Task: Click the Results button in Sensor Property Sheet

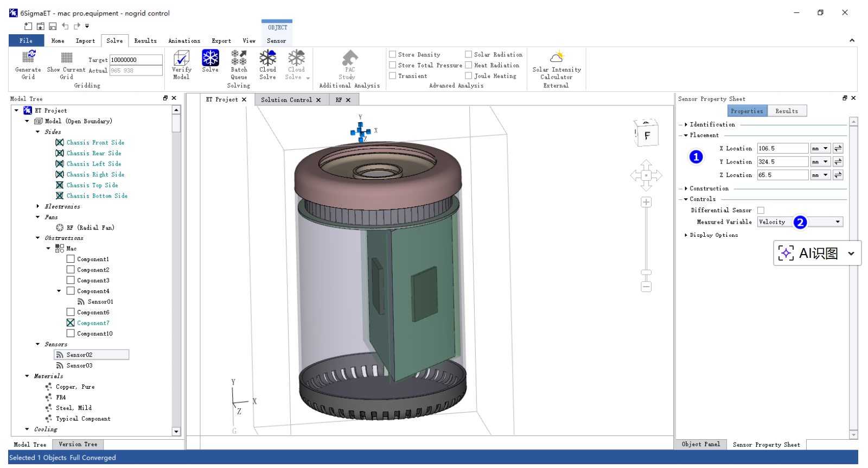Action: click(787, 111)
